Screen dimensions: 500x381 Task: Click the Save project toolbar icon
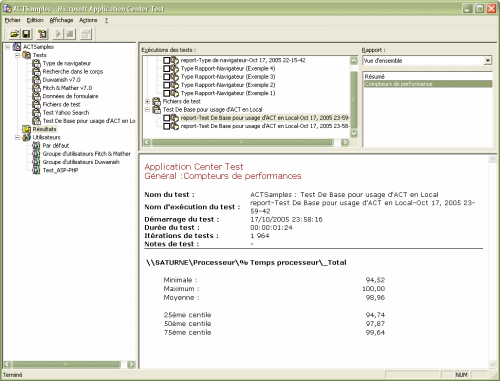click(x=26, y=34)
